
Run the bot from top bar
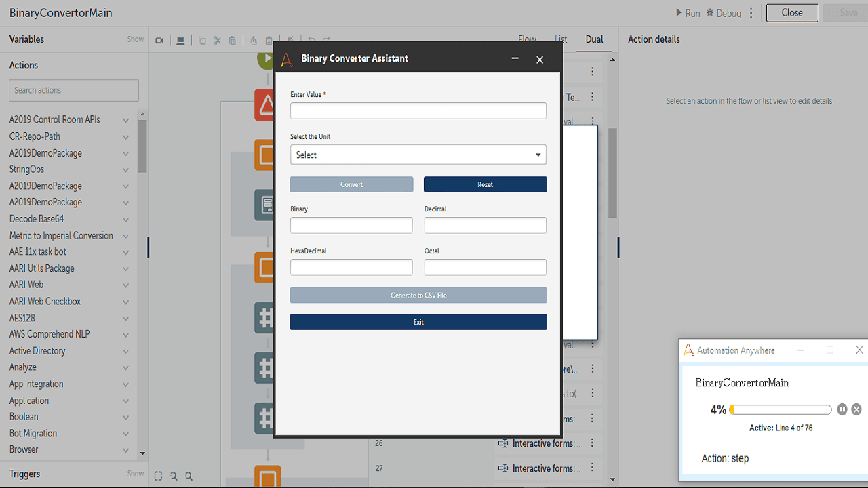pos(688,13)
